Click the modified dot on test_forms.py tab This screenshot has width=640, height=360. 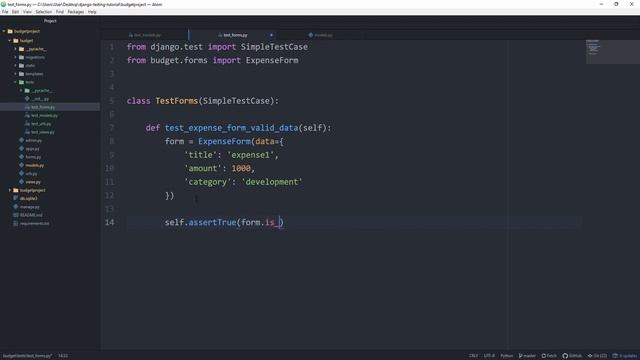tap(271, 35)
